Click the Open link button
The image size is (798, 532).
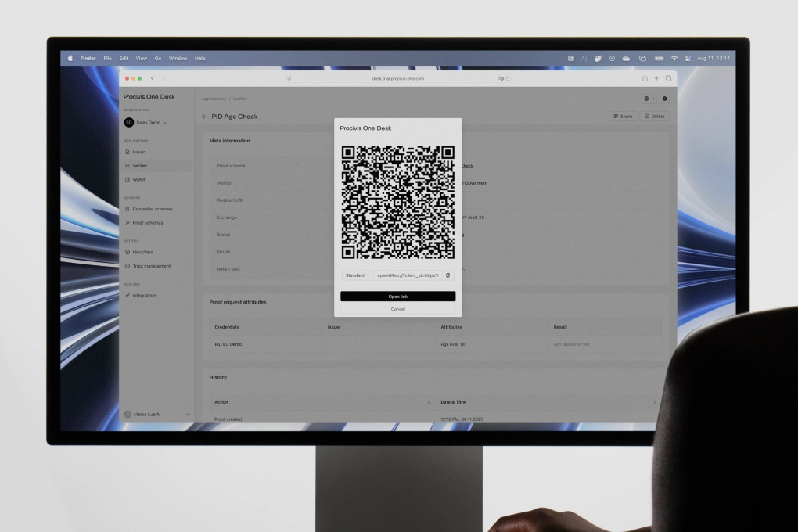pyautogui.click(x=397, y=297)
